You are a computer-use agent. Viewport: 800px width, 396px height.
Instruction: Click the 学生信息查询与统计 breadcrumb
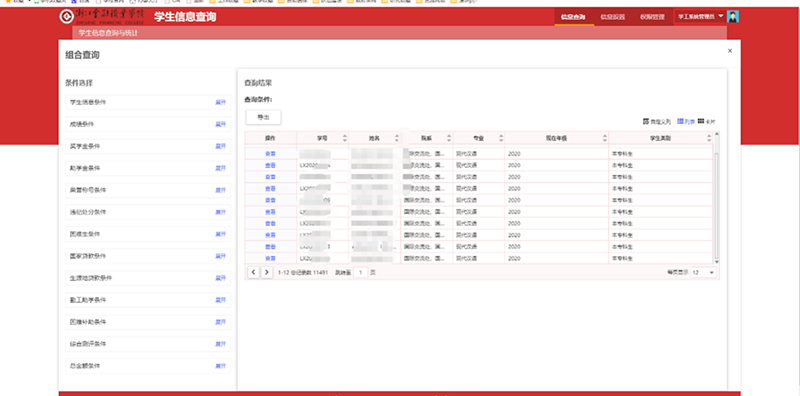pos(108,33)
